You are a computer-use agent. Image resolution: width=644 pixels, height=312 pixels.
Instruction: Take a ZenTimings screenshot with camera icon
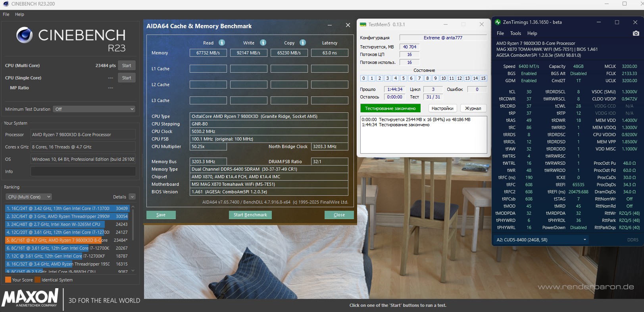pyautogui.click(x=636, y=33)
